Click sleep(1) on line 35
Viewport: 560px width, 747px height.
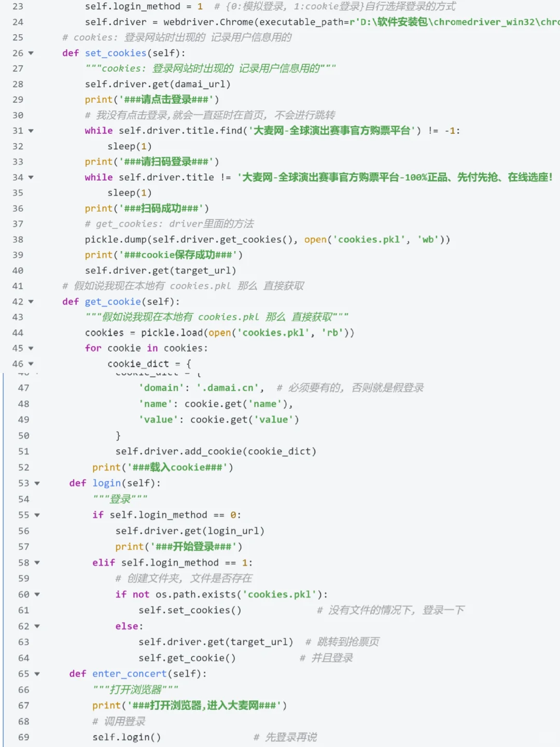click(x=130, y=192)
